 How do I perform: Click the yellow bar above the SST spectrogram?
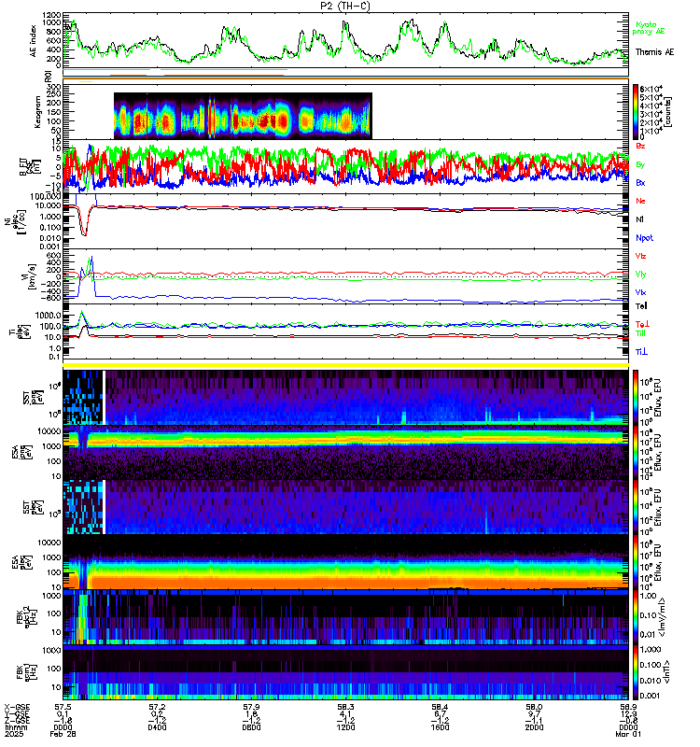point(345,365)
